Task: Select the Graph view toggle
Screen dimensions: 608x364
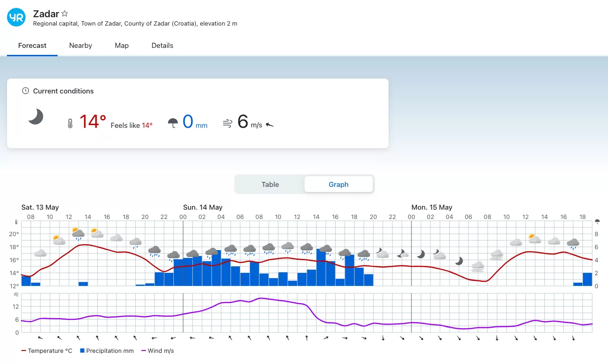Action: [x=338, y=185]
